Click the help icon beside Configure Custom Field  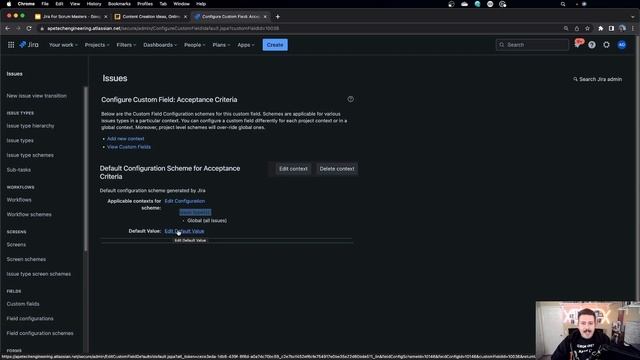tap(351, 99)
